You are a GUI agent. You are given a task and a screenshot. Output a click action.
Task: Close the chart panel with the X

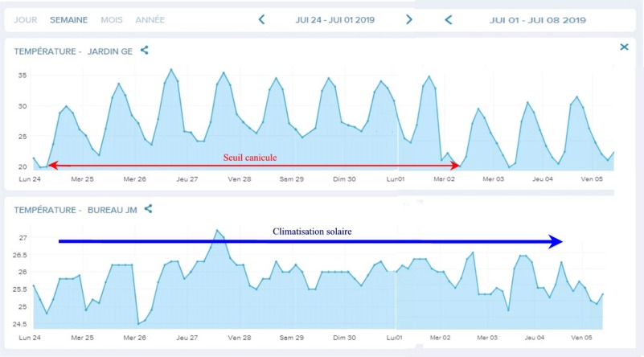click(x=624, y=47)
